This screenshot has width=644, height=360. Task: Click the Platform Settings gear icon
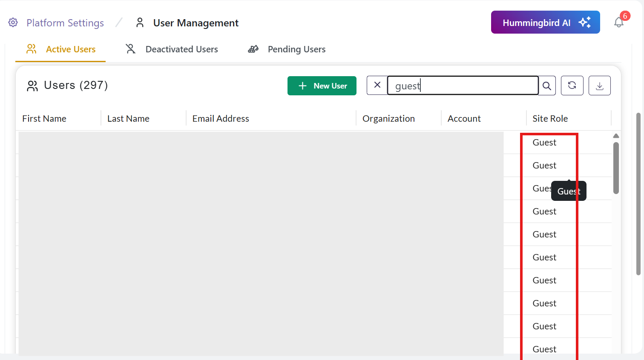click(13, 23)
